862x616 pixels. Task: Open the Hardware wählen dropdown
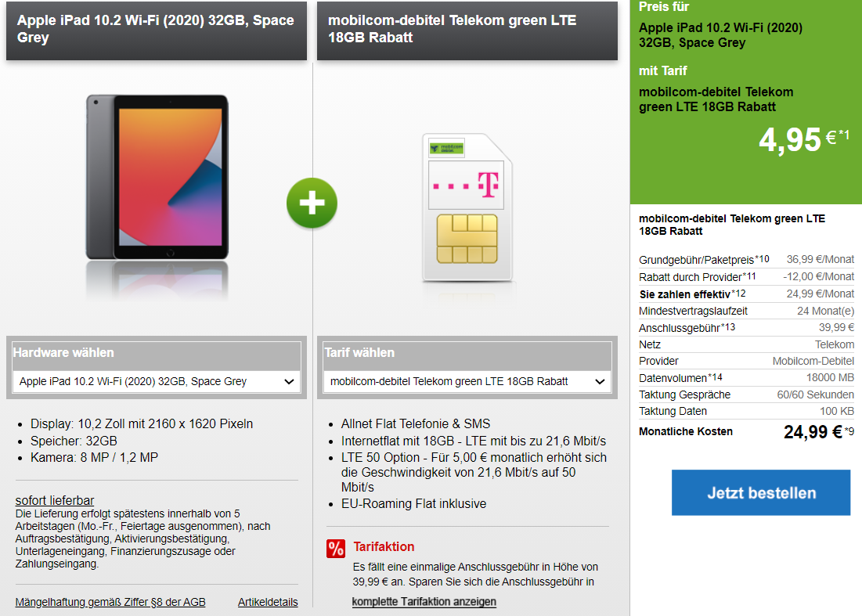(x=157, y=381)
